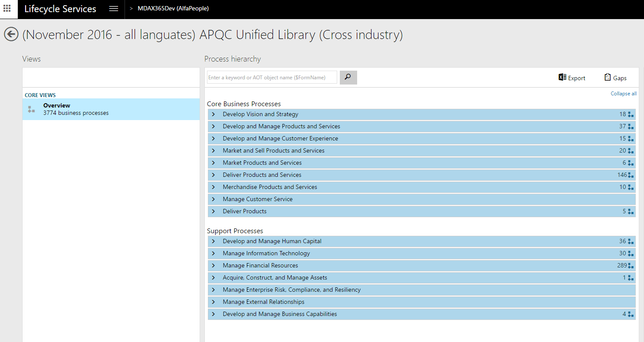Expand Develop Vision and Strategy chevron

pyautogui.click(x=214, y=114)
